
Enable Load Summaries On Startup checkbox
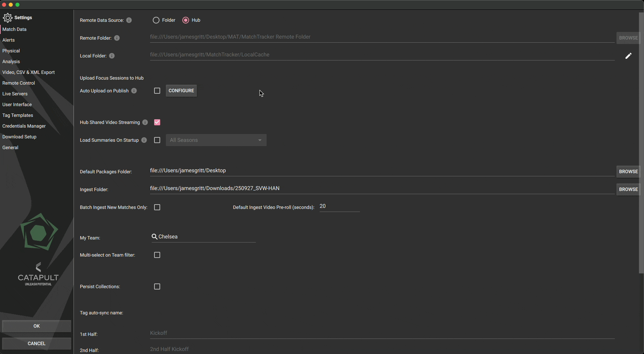click(157, 140)
